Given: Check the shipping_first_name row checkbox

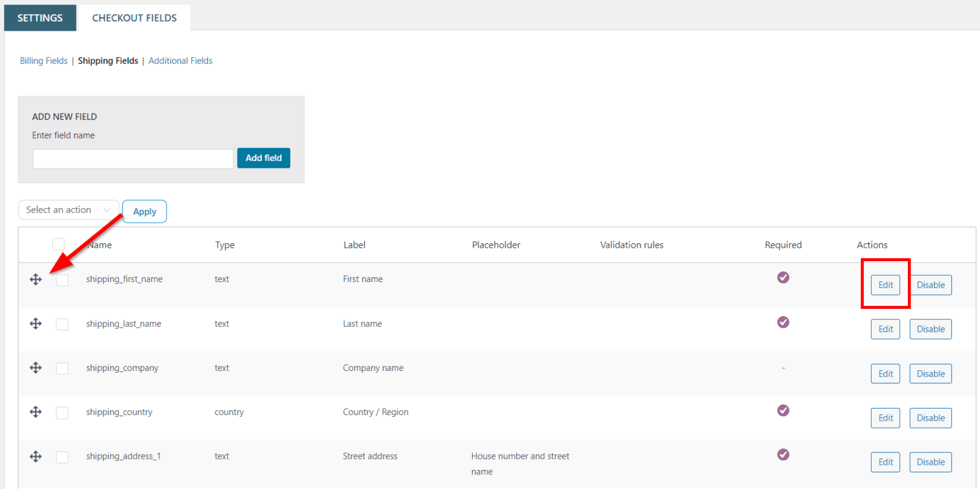Looking at the screenshot, I should tap(62, 279).
